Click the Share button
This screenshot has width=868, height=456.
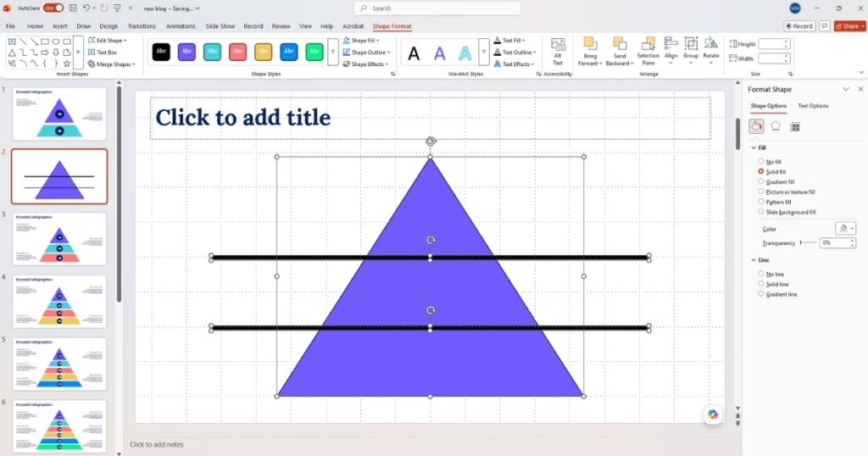[849, 26]
